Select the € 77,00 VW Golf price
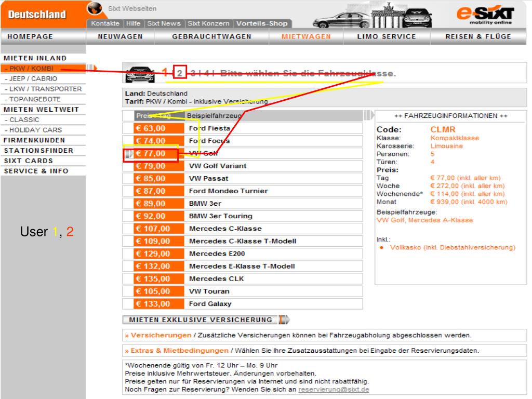The height and width of the screenshot is (399, 532). [x=159, y=153]
